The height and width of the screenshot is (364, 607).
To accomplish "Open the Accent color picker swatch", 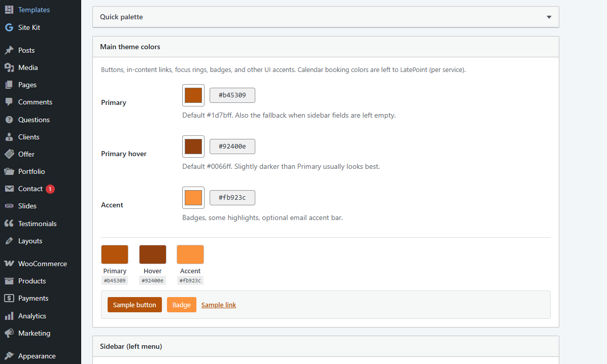I will pyautogui.click(x=193, y=198).
